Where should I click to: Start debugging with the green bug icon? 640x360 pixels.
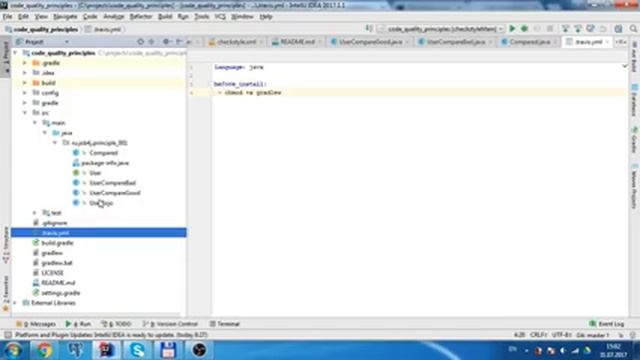(524, 29)
